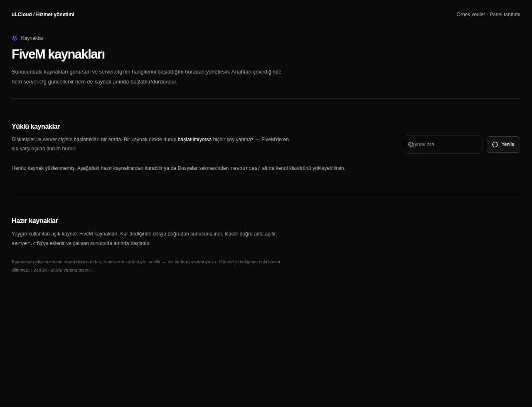Image resolution: width=532 pixels, height=407 pixels.
Task: Refresh the list with the Yenile button
Action: (x=503, y=145)
